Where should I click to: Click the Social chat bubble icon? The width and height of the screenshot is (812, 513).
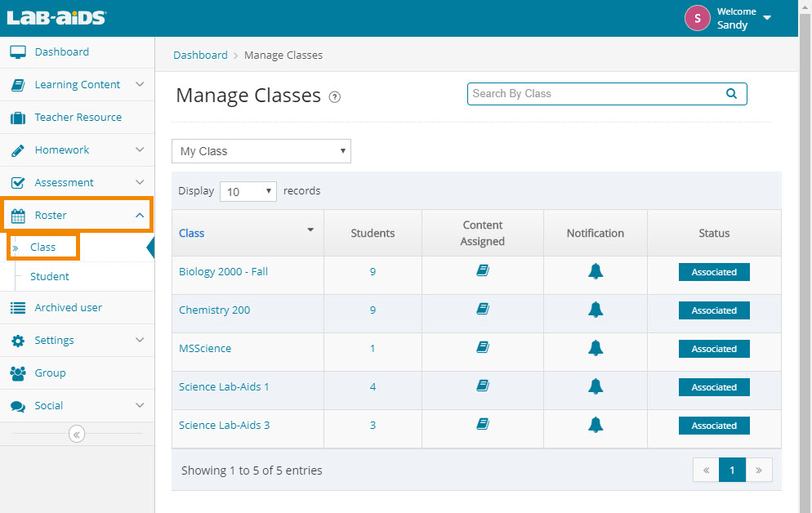18,405
